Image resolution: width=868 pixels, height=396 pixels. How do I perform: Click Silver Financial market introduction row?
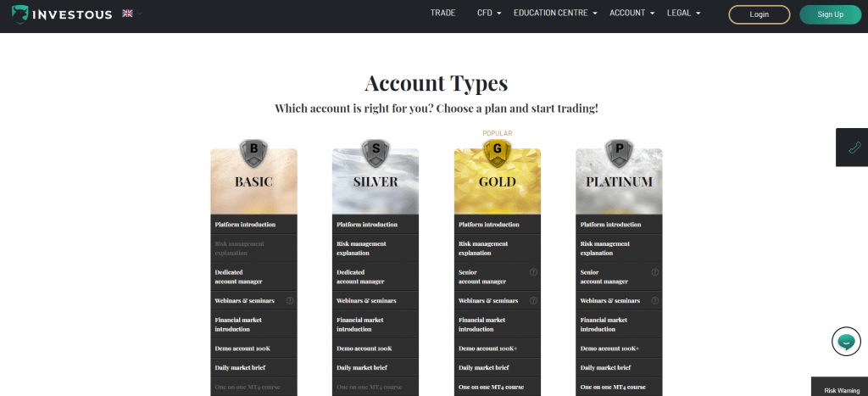pos(376,325)
